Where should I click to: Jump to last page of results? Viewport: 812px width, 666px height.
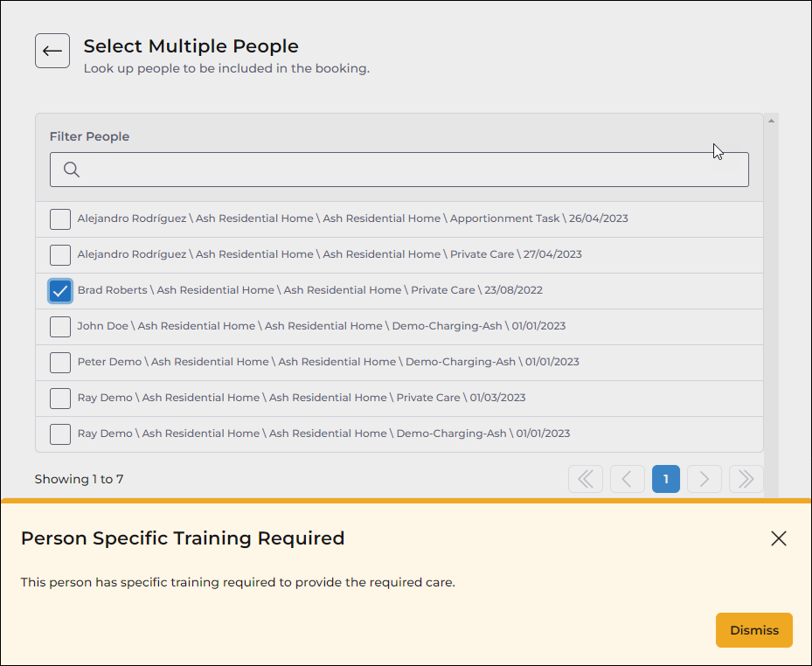point(746,479)
